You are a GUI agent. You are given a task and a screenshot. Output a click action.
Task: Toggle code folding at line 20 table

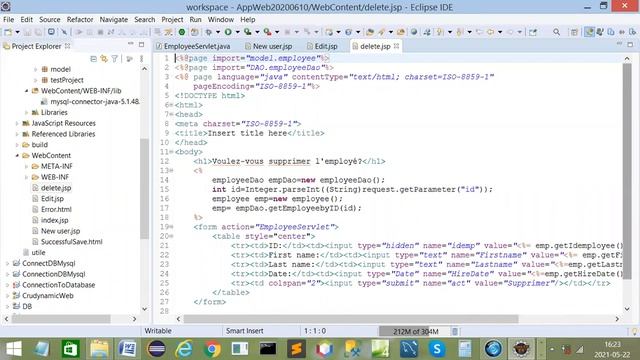171,236
